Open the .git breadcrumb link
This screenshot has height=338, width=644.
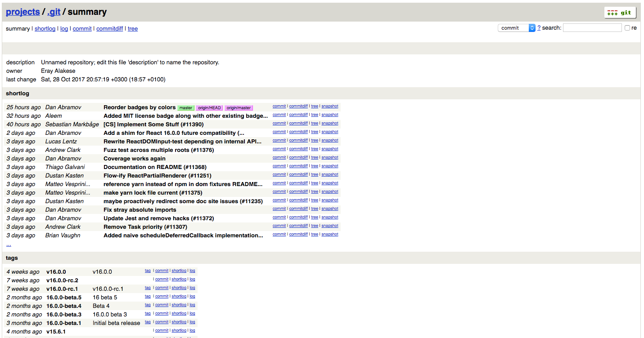point(54,12)
